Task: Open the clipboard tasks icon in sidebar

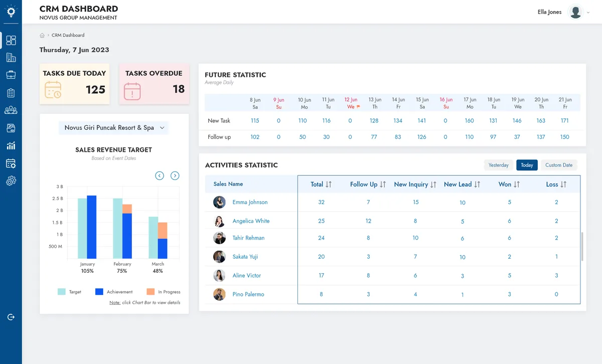Action: coord(11,93)
